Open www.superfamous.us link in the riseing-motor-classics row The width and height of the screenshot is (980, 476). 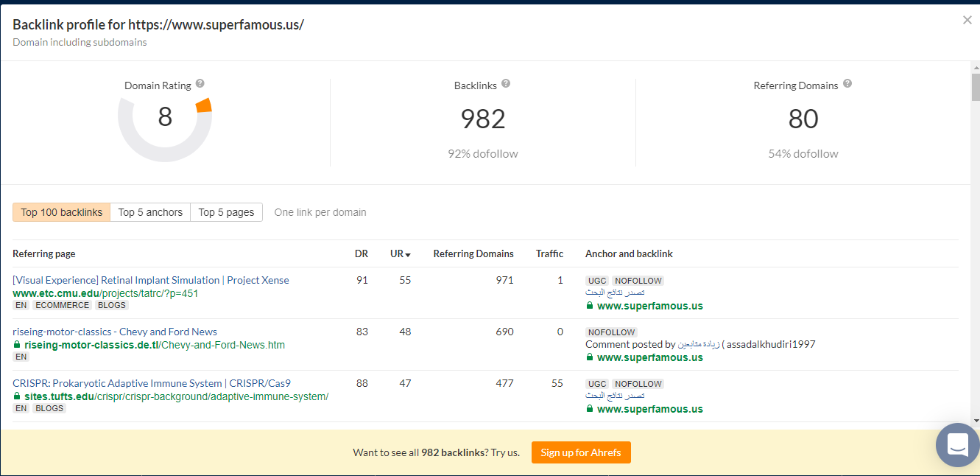point(649,357)
